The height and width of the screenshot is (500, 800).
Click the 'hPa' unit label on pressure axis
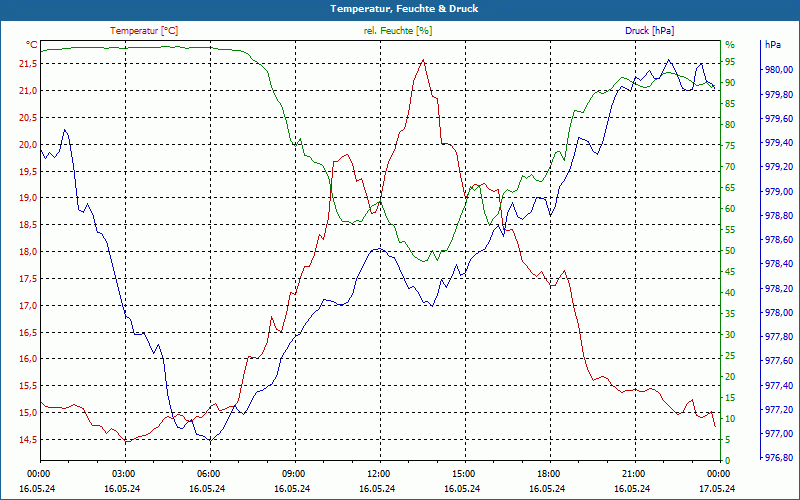click(x=772, y=45)
